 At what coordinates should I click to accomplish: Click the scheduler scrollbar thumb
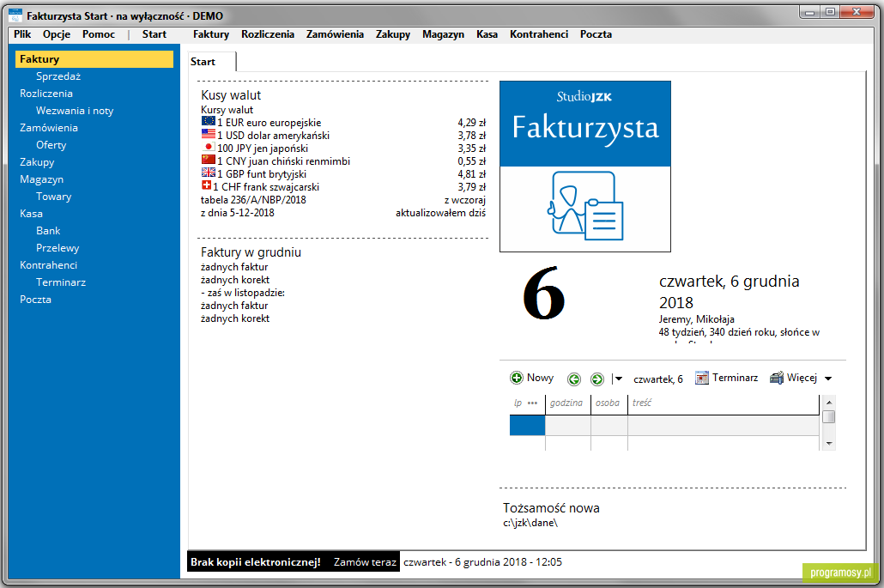[829, 417]
